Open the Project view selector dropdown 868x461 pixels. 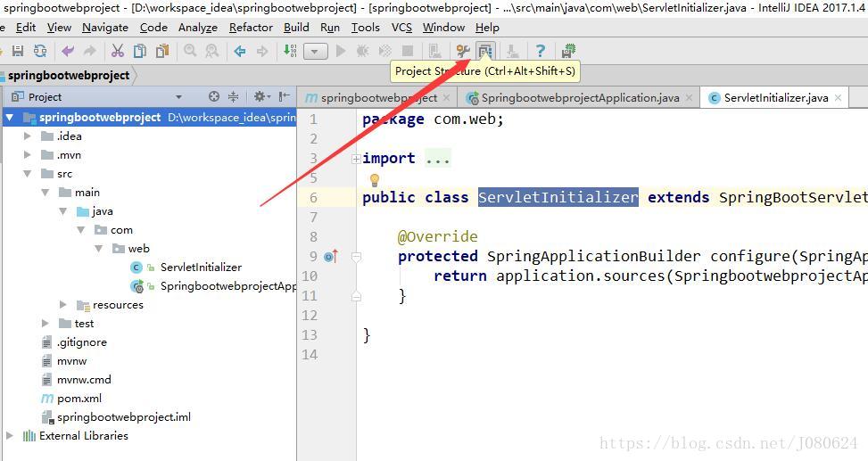(178, 97)
